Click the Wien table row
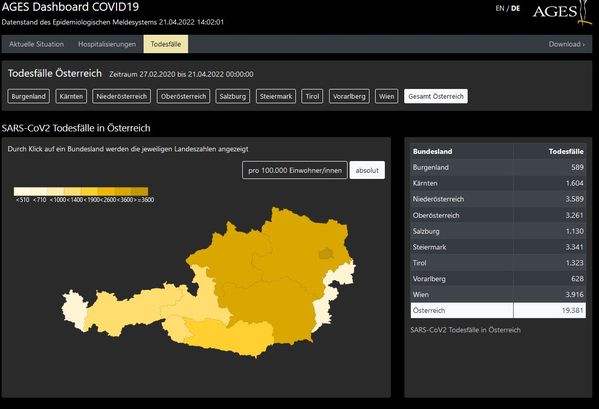 tap(498, 294)
